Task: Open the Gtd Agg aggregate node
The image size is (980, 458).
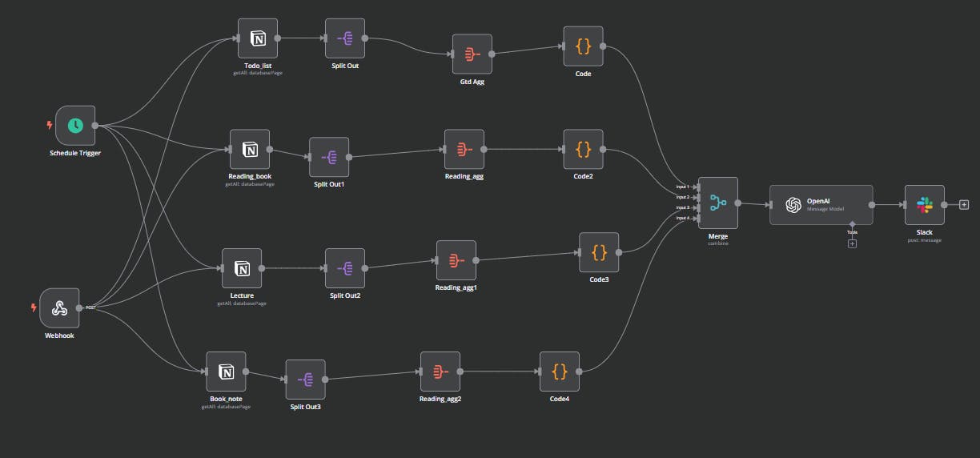Action: pos(472,54)
